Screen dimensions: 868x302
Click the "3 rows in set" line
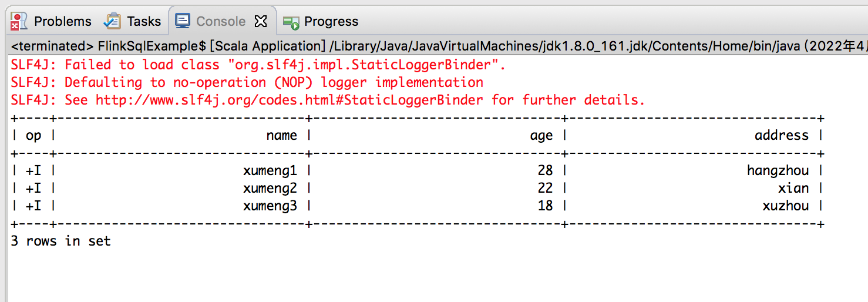[61, 241]
